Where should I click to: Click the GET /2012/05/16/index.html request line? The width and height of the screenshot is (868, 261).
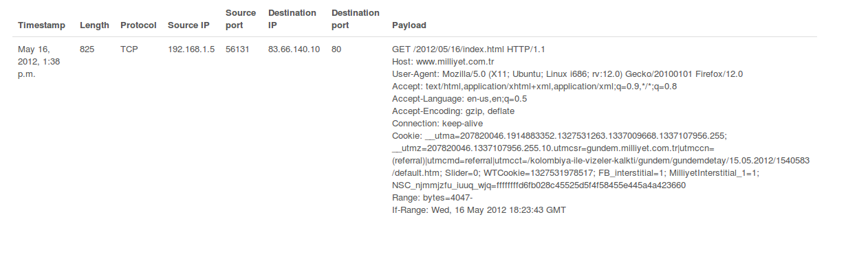(x=468, y=49)
